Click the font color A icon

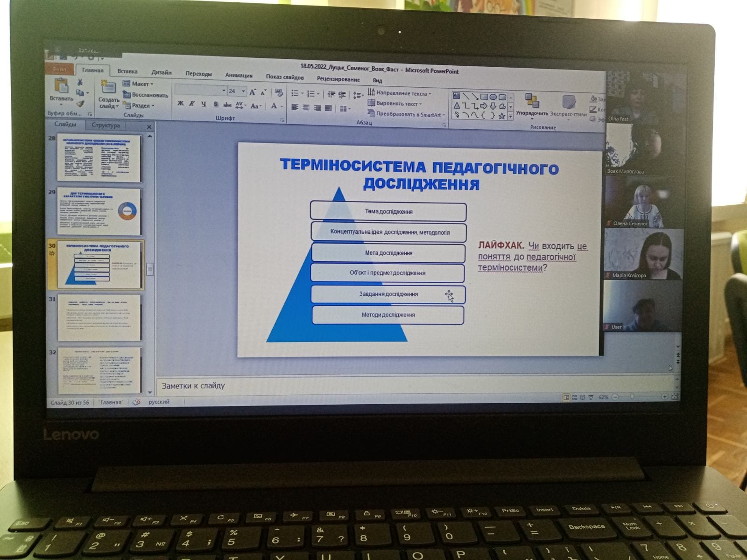274,106
